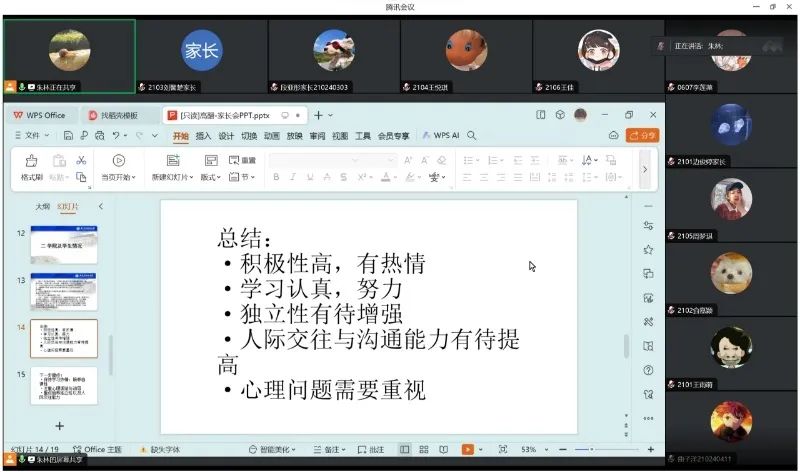This screenshot has height=472, width=800.
Task: Click the New Slide (新建幻灯片) icon
Action: (172, 160)
